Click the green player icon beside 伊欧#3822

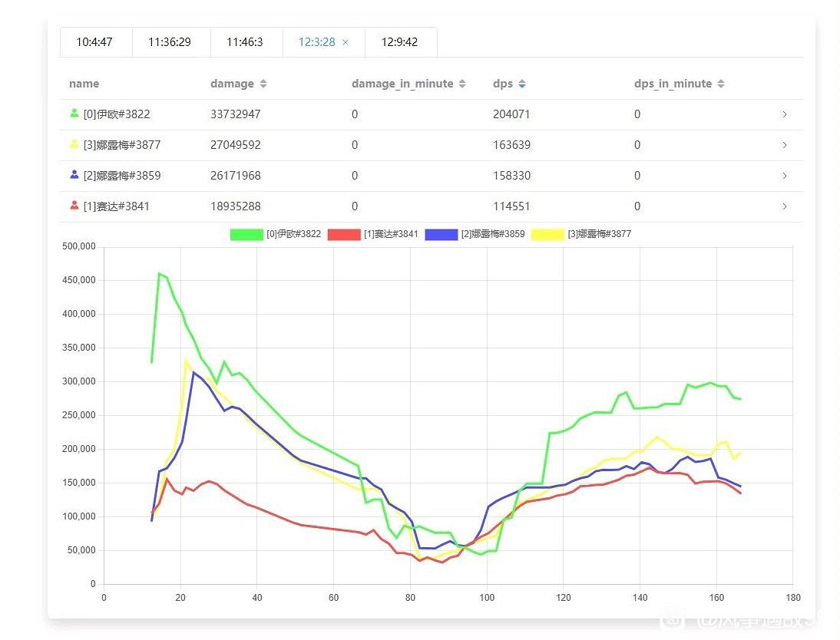tap(74, 114)
